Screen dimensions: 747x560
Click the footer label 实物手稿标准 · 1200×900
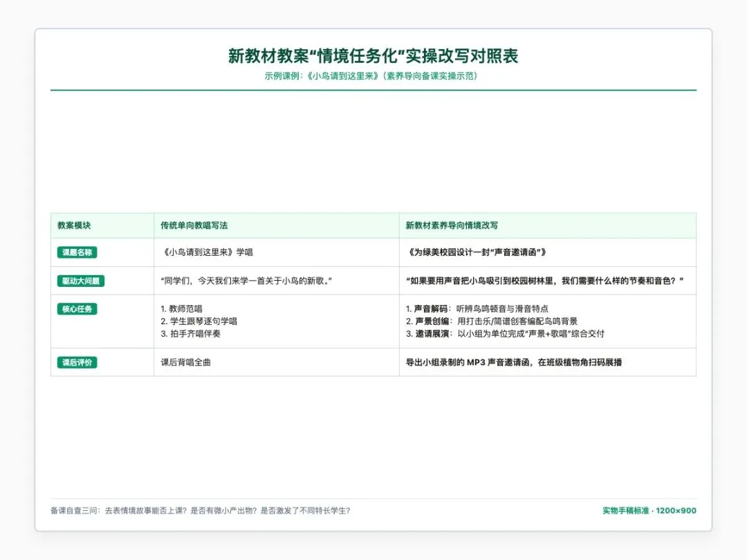tap(649, 510)
